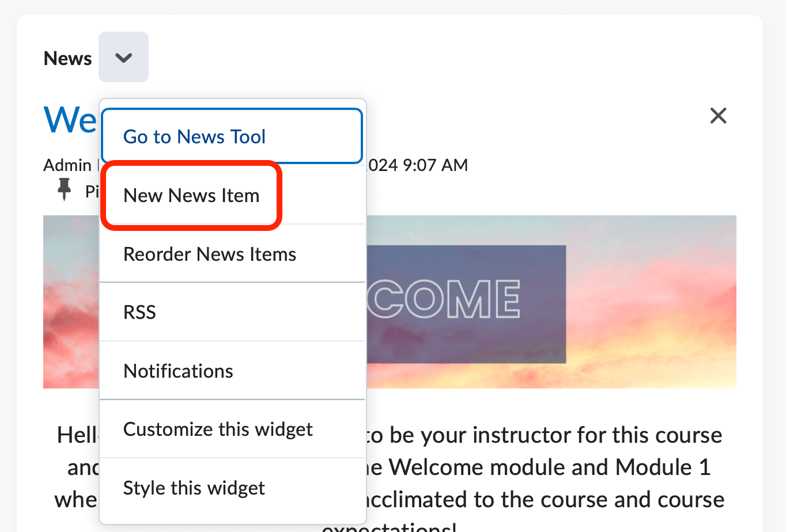Image resolution: width=786 pixels, height=532 pixels.
Task: Open the Welcome announcement title link
Action: click(68, 119)
